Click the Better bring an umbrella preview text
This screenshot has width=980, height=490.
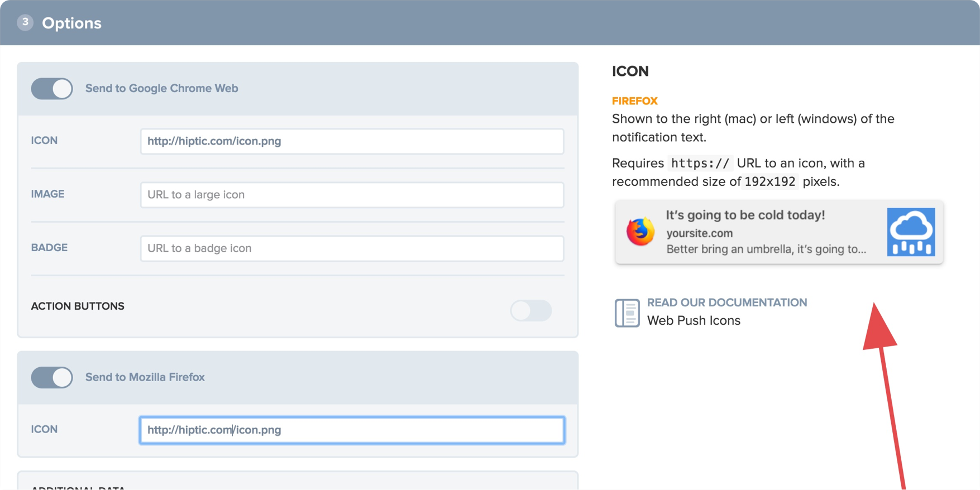pos(767,249)
